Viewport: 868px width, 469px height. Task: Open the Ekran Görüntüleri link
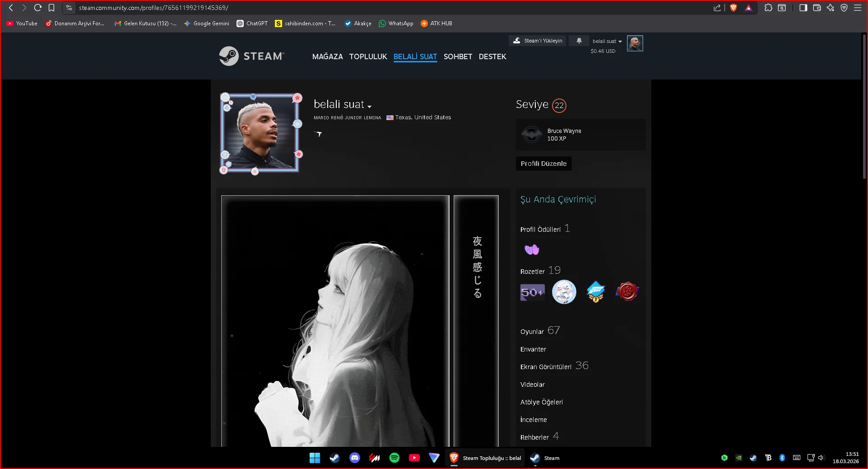point(546,367)
